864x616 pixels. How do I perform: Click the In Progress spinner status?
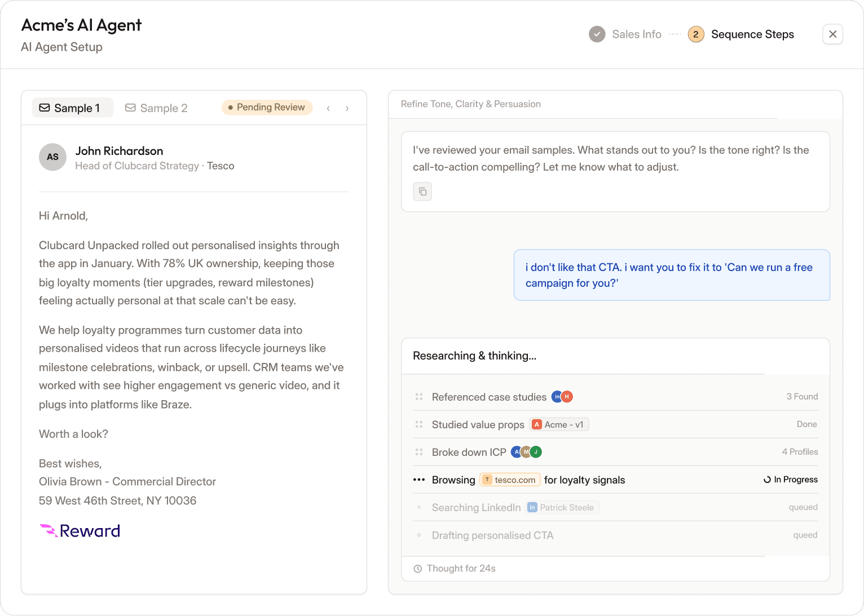(x=790, y=480)
